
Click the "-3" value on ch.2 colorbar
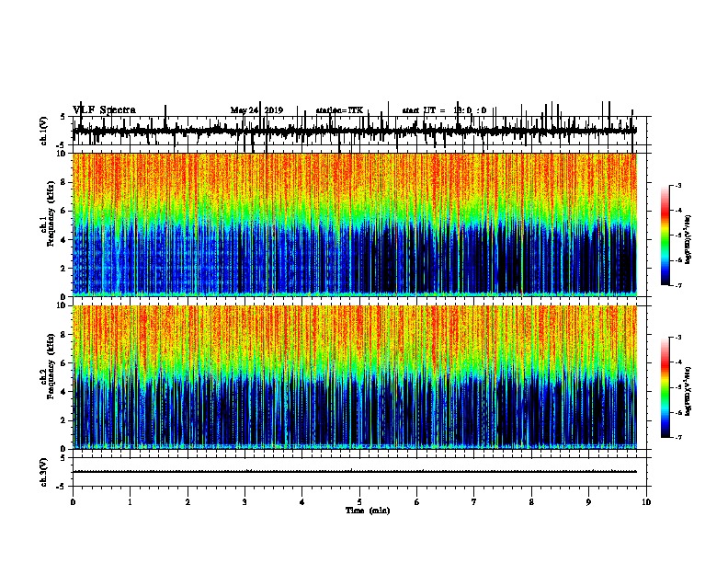coord(677,338)
